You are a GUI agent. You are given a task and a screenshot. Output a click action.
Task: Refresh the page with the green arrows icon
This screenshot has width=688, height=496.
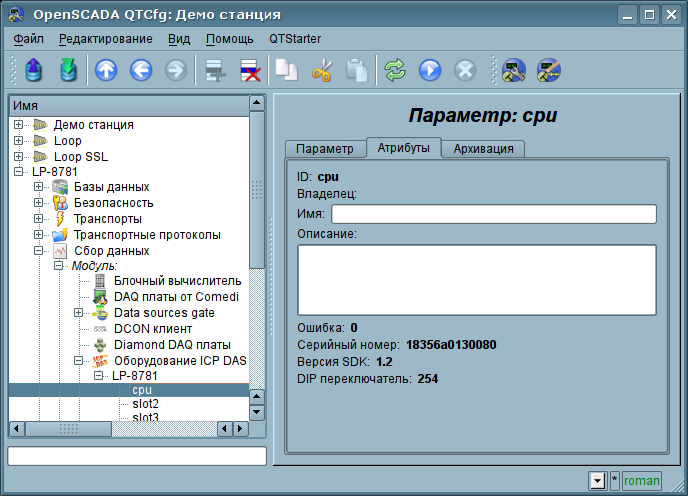[395, 70]
